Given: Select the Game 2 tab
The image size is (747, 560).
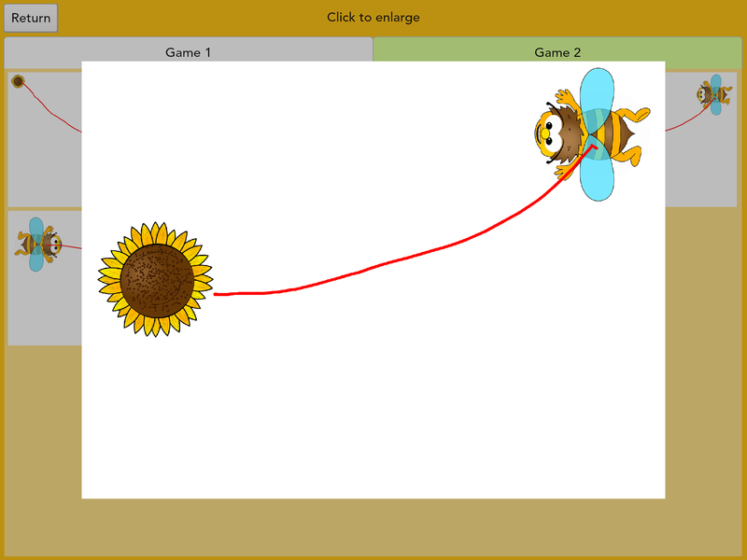Looking at the screenshot, I should coord(557,52).
